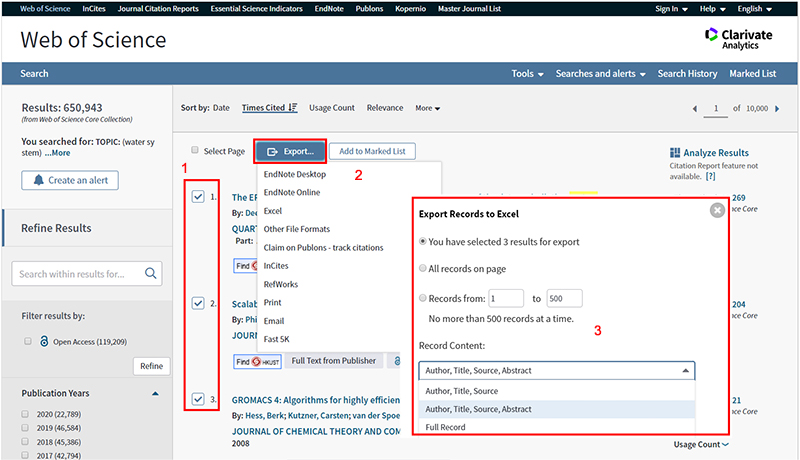Image resolution: width=800 pixels, height=460 pixels.
Task: Open the Analyze Results link
Action: (716, 152)
